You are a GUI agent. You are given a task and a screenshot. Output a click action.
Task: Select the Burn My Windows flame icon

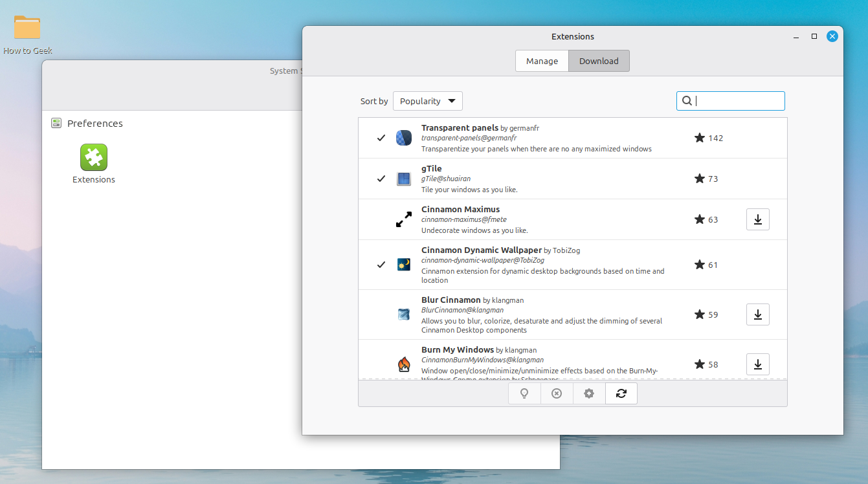[404, 364]
